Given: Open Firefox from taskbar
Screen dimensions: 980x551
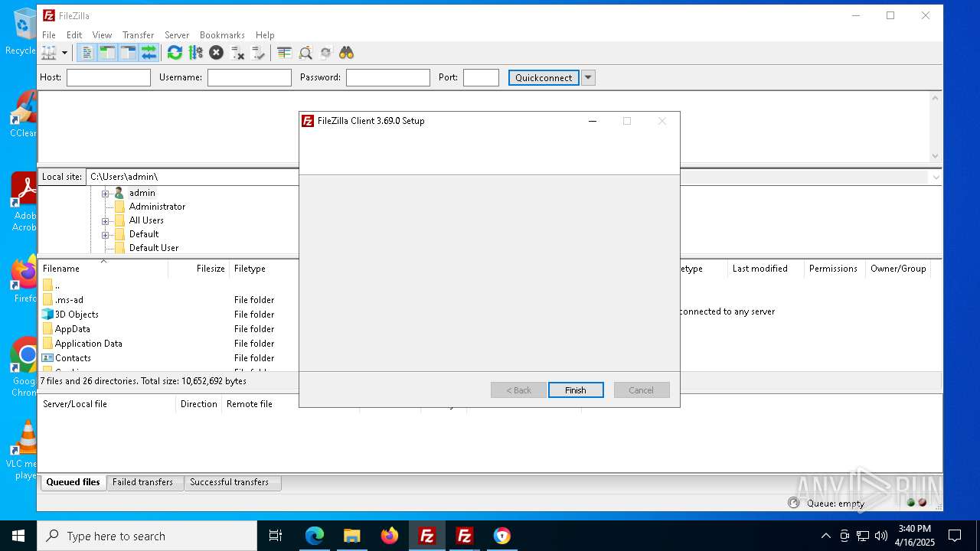Looking at the screenshot, I should point(390,536).
